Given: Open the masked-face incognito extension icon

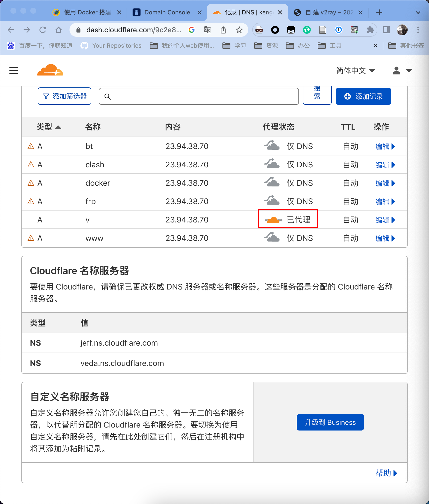Looking at the screenshot, I should 259,30.
